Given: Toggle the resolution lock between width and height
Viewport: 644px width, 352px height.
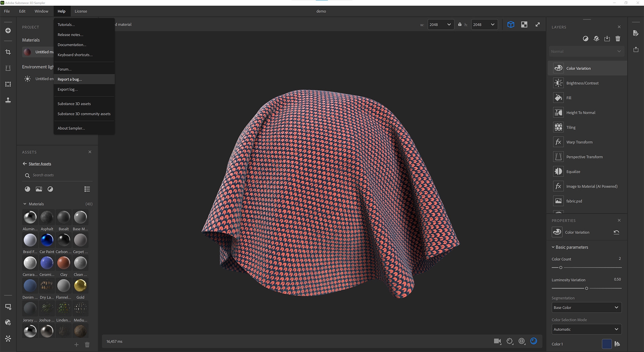Looking at the screenshot, I should click(460, 24).
